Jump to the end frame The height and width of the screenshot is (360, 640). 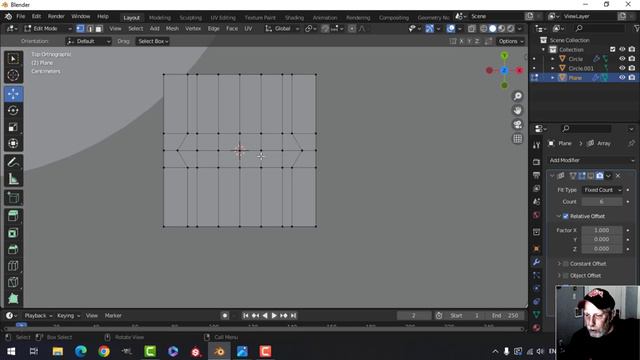coord(293,316)
